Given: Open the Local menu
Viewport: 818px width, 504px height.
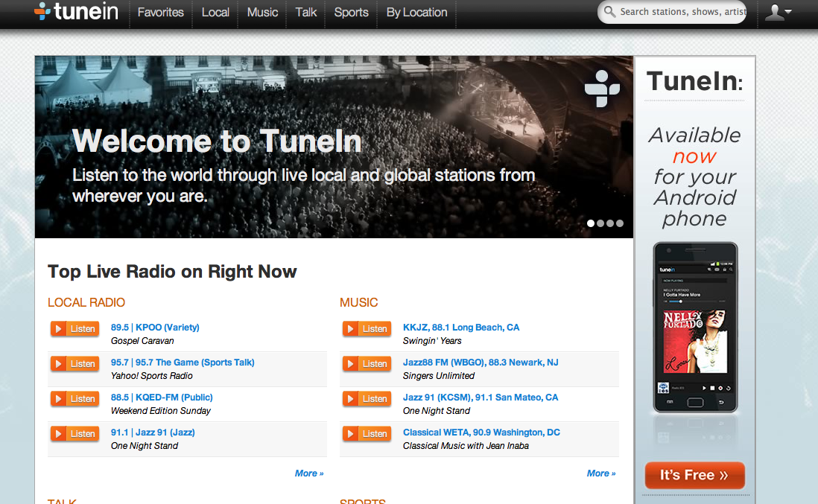Looking at the screenshot, I should 215,12.
